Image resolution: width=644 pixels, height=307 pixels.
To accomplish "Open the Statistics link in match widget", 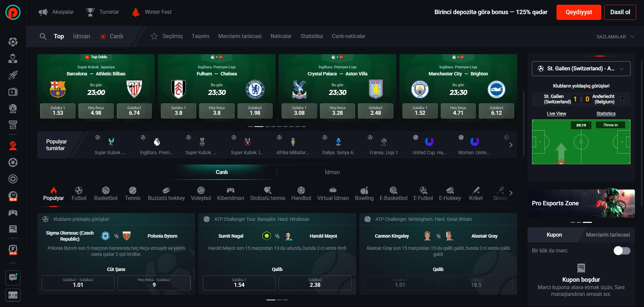I will (606, 114).
